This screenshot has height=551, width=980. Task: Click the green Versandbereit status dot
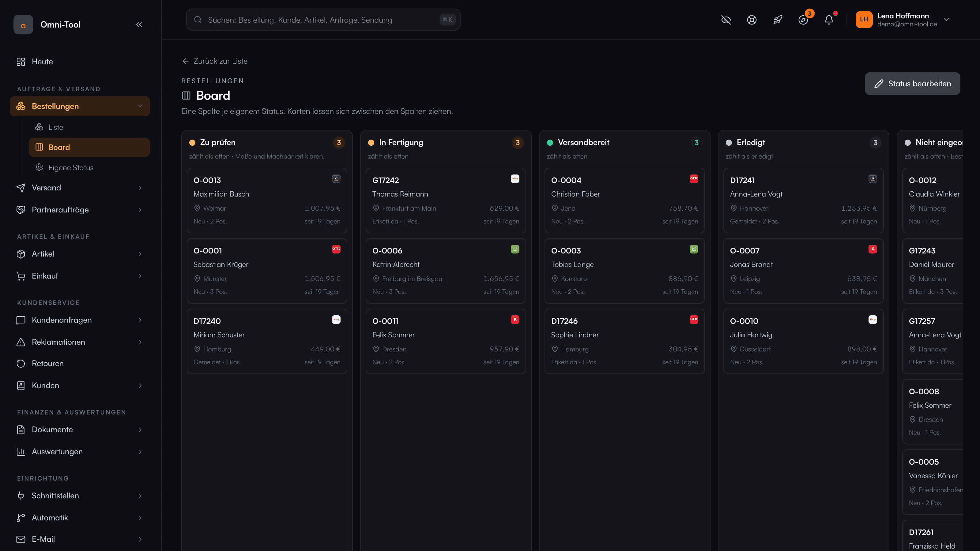pos(550,143)
